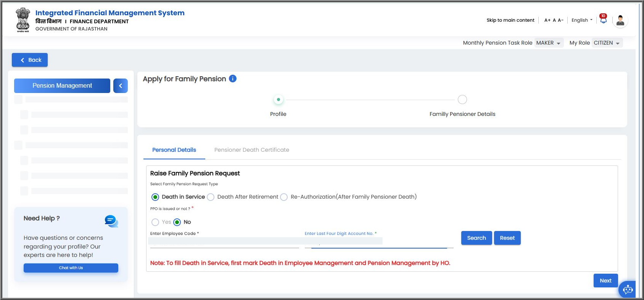Viewport: 644px width, 300px height.
Task: Click the Chat with Us button
Action: point(71,268)
